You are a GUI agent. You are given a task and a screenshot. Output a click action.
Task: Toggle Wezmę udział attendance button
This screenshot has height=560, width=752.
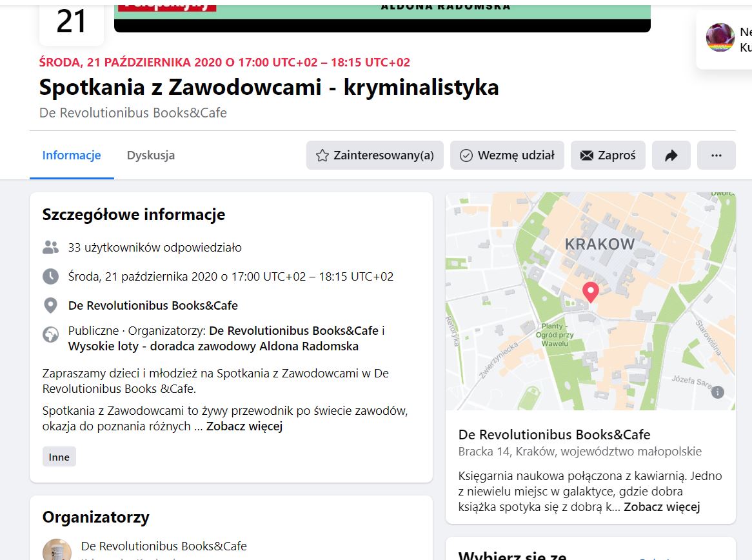(x=507, y=155)
